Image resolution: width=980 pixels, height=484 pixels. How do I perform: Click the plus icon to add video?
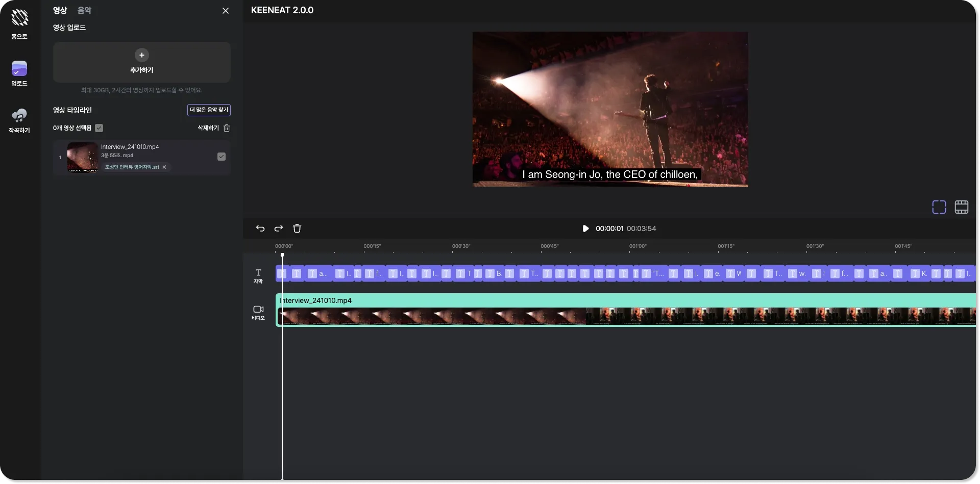[x=142, y=55]
